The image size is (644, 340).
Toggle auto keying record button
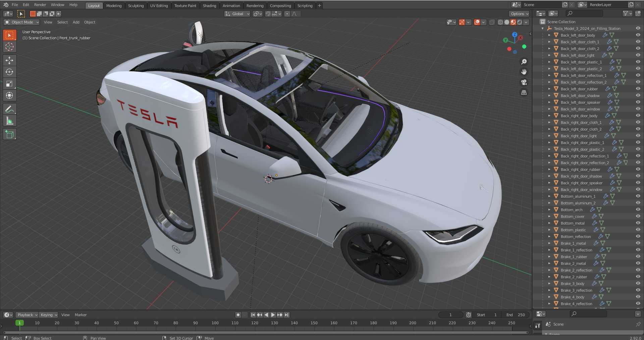(238, 315)
